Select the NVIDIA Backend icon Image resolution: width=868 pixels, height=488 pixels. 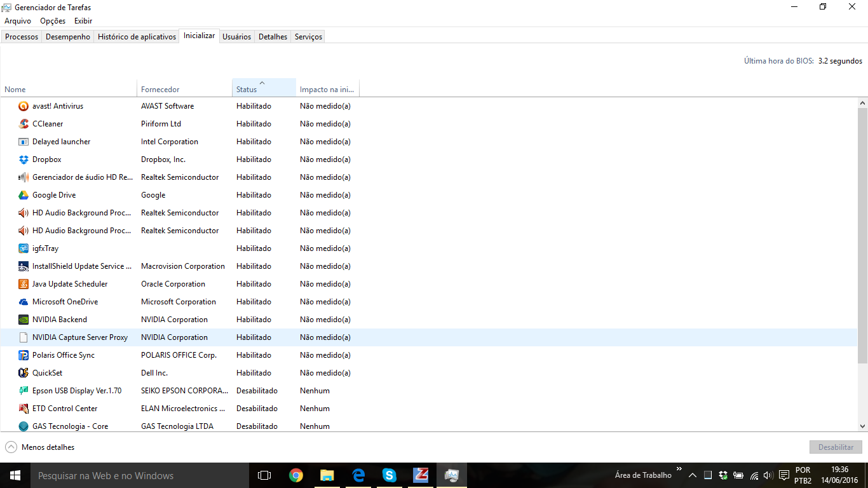click(24, 320)
